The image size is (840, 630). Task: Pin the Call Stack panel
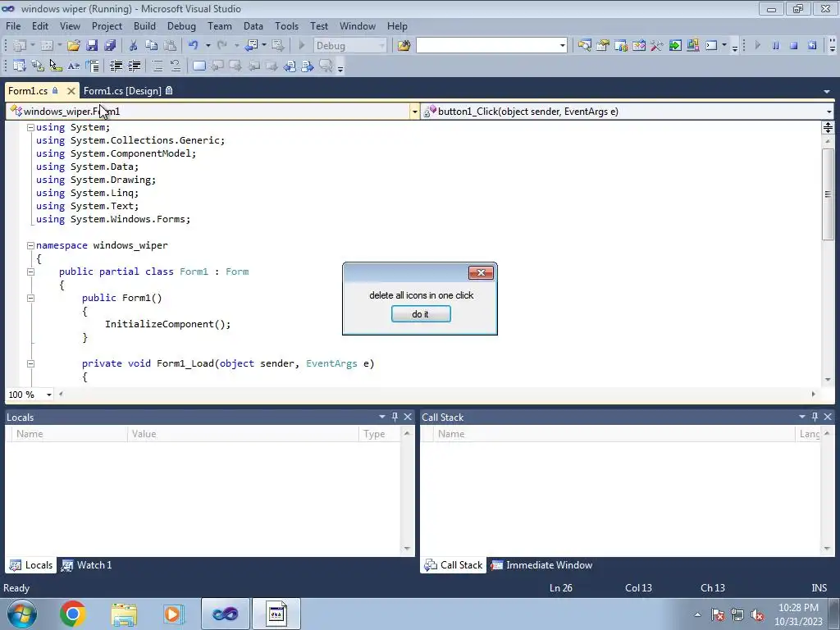[815, 417]
